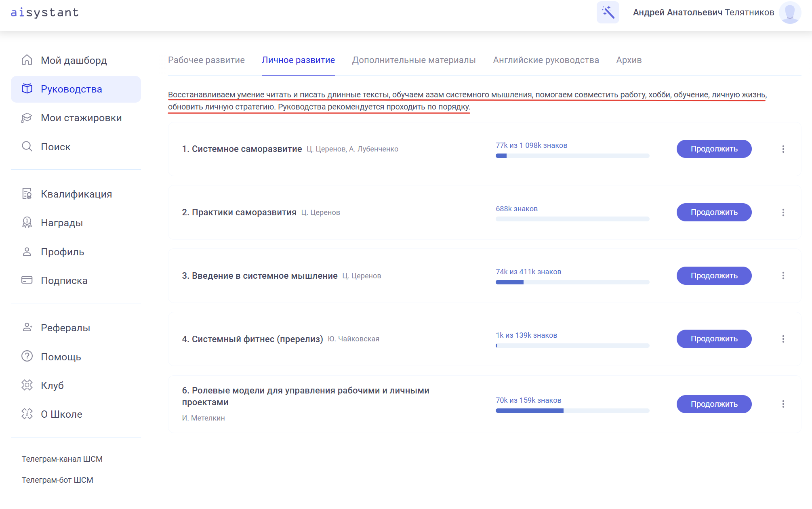Click the graduation cap icon beside Мои стажировки
This screenshot has width=812, height=509.
coord(27,118)
